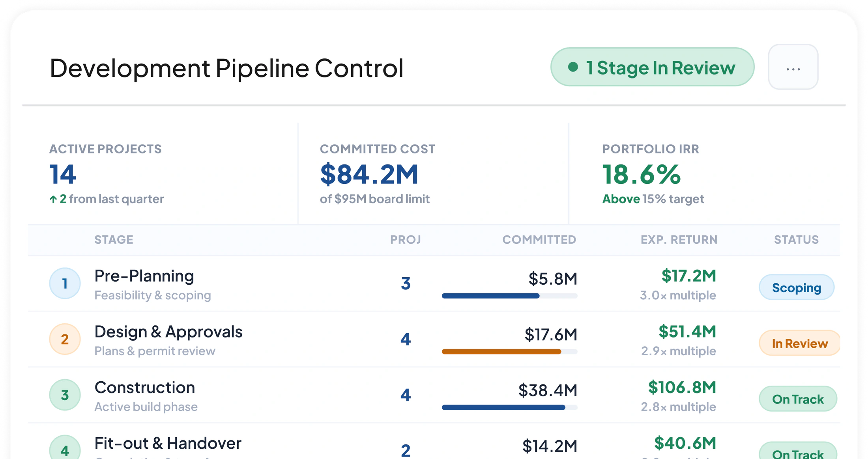Image resolution: width=868 pixels, height=459 pixels.
Task: Click the On Track pill for Construction
Action: point(798,399)
